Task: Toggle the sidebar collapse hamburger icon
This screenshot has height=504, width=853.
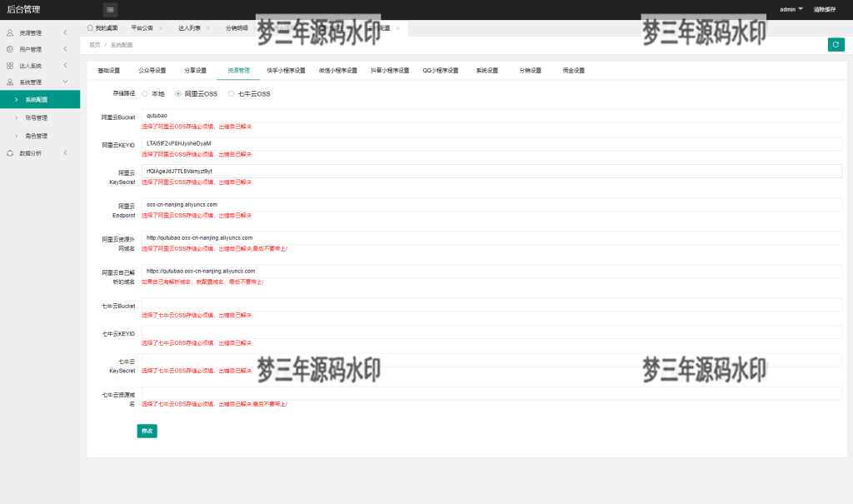Action: (110, 9)
